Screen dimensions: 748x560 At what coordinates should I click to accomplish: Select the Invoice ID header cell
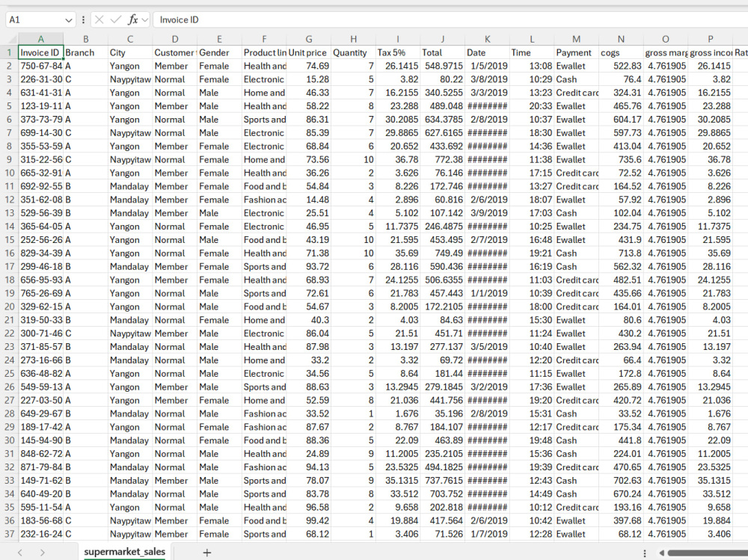pyautogui.click(x=40, y=52)
